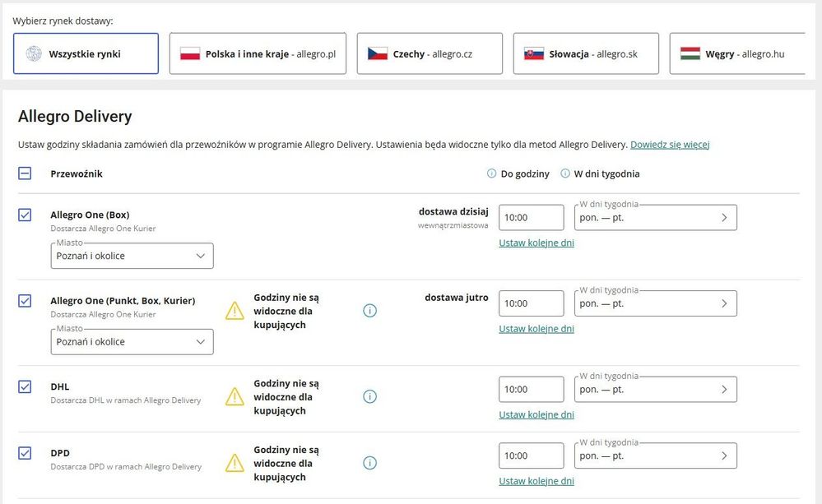Click info icon next to 'W dni tygodnia' header
822x504 pixels.
click(565, 173)
